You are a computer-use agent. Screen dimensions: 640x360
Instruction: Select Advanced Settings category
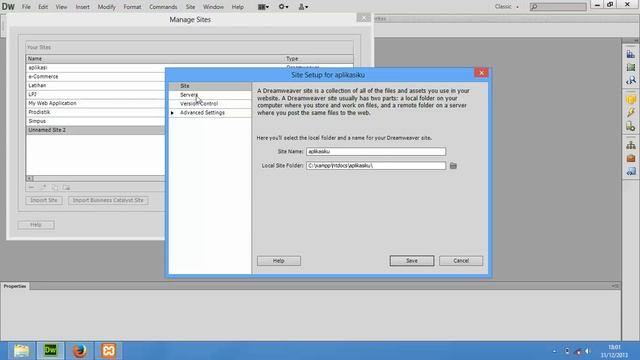(210, 113)
